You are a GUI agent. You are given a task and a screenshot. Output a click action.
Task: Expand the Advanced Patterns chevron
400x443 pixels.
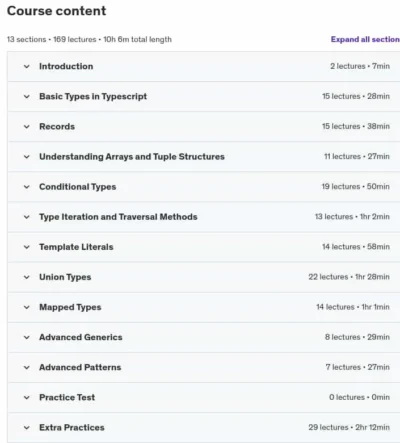27,367
